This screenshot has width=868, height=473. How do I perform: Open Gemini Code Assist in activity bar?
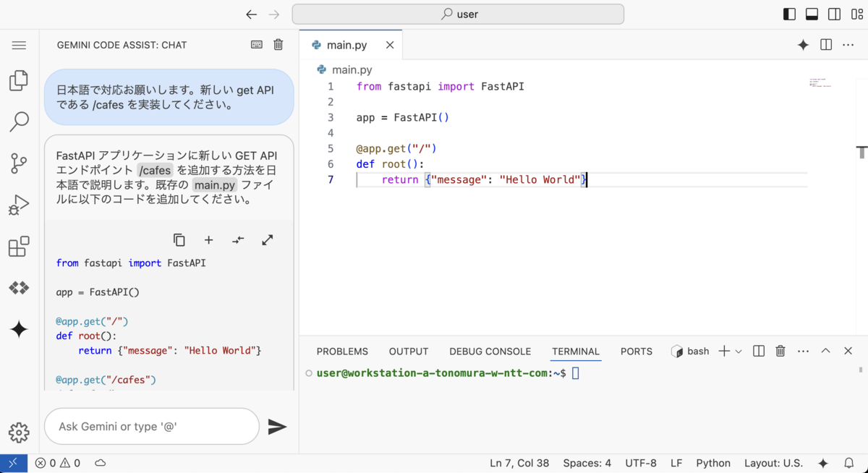(19, 330)
